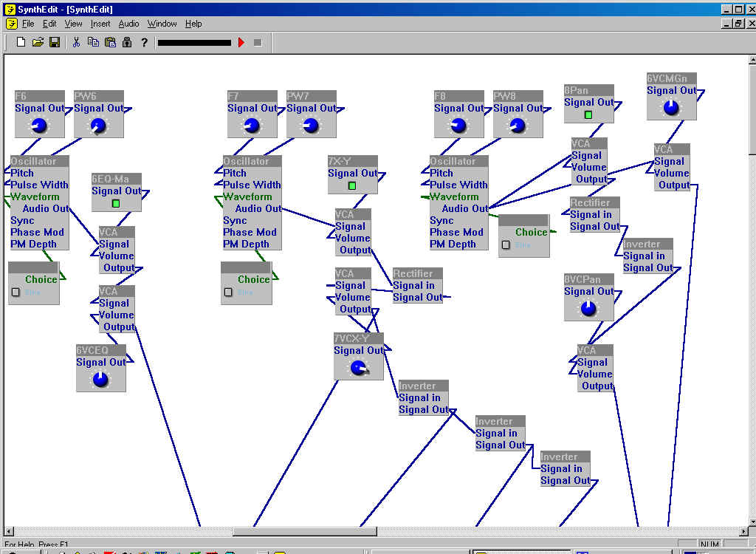This screenshot has height=554, width=756.
Task: Save the project with the floppy icon
Action: (x=55, y=43)
